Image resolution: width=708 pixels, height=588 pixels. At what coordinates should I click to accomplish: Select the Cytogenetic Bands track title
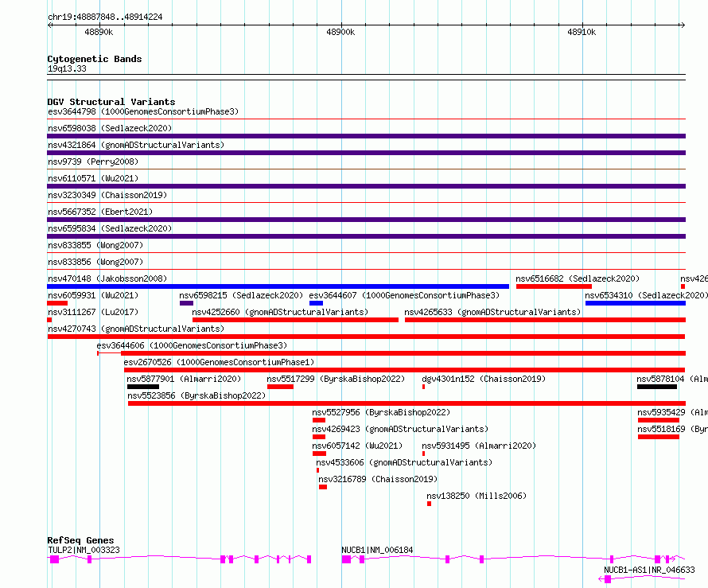point(95,59)
